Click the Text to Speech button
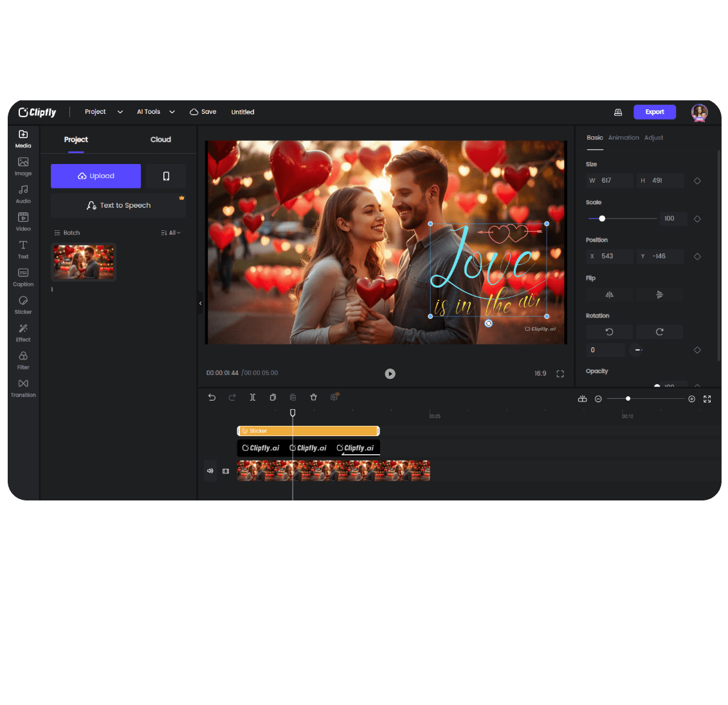 [x=118, y=205]
